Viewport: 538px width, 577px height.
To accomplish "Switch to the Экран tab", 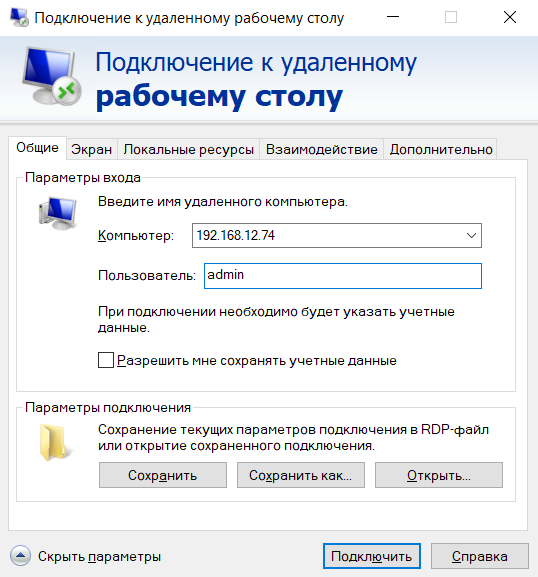I will click(92, 149).
